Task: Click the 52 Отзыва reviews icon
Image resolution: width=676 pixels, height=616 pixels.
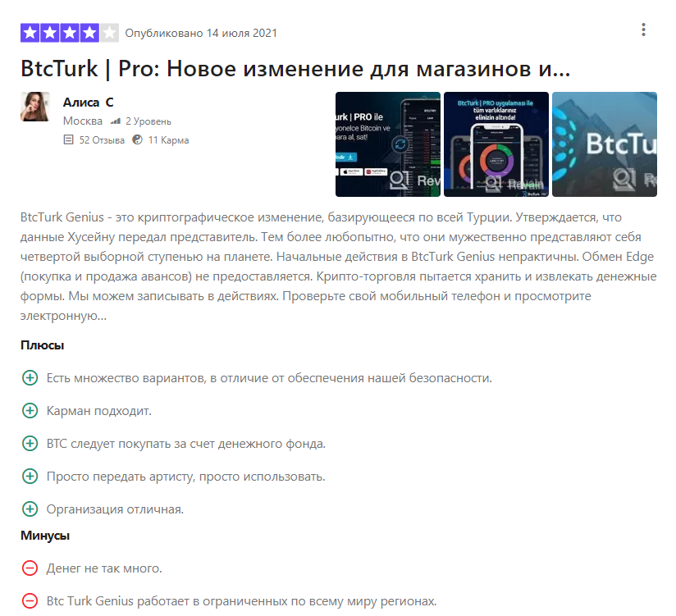Action: [x=69, y=139]
